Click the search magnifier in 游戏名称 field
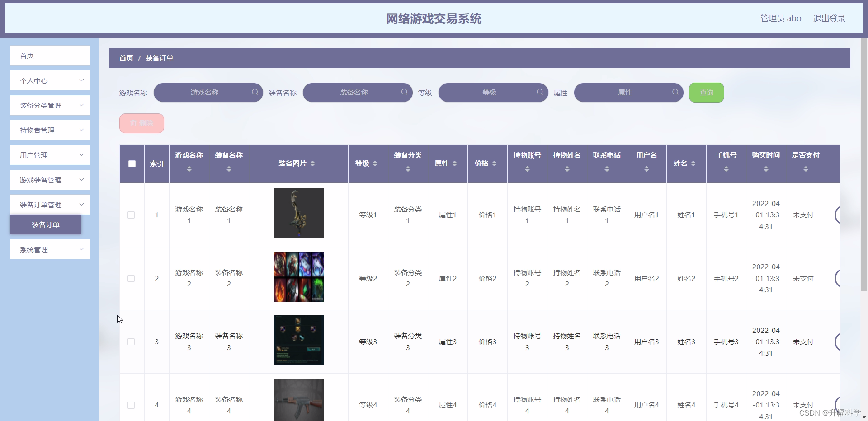The height and width of the screenshot is (421, 868). [255, 92]
